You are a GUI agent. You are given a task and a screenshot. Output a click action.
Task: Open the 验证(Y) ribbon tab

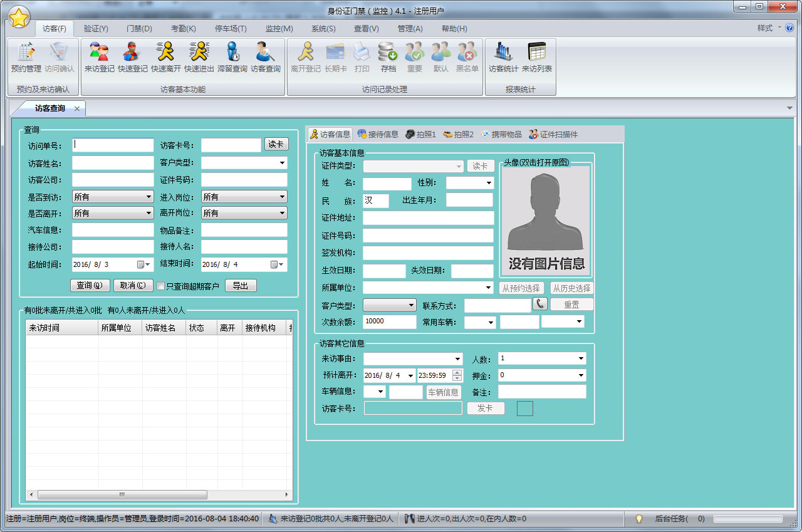(96, 29)
